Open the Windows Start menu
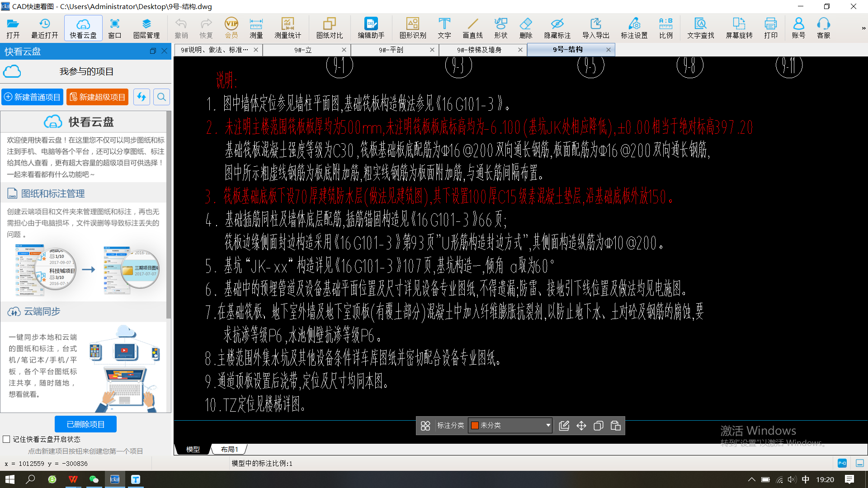868x488 pixels. [x=10, y=479]
